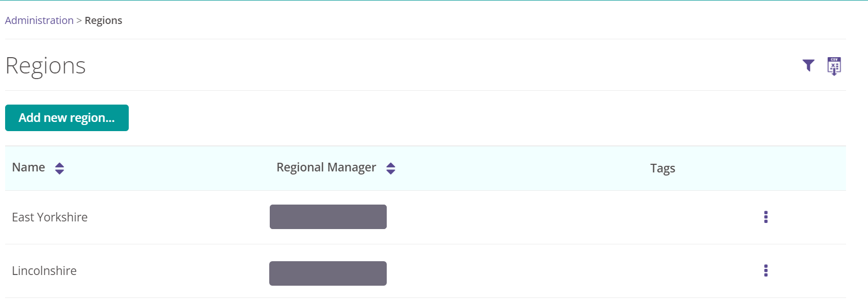
Task: Open Lincolnshire row three-dot menu
Action: 765,270
